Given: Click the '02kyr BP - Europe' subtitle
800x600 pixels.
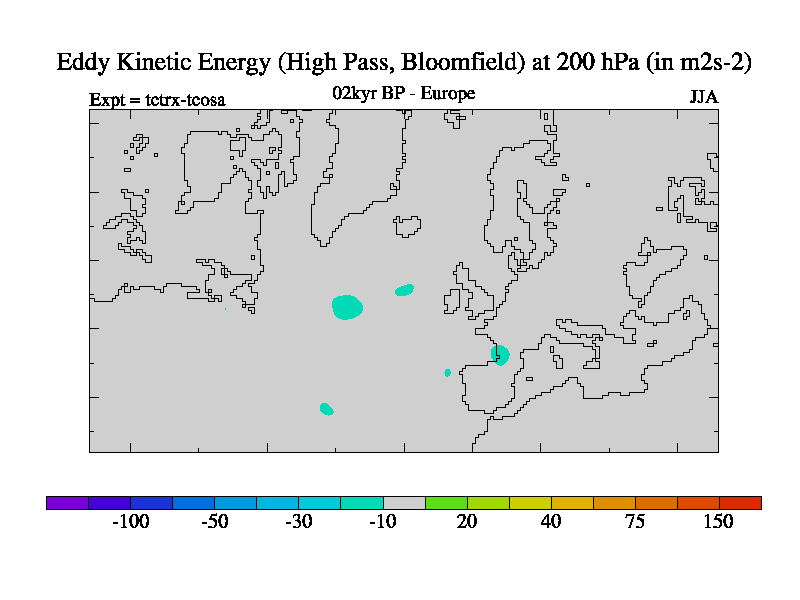Looking at the screenshot, I should click(x=403, y=94).
